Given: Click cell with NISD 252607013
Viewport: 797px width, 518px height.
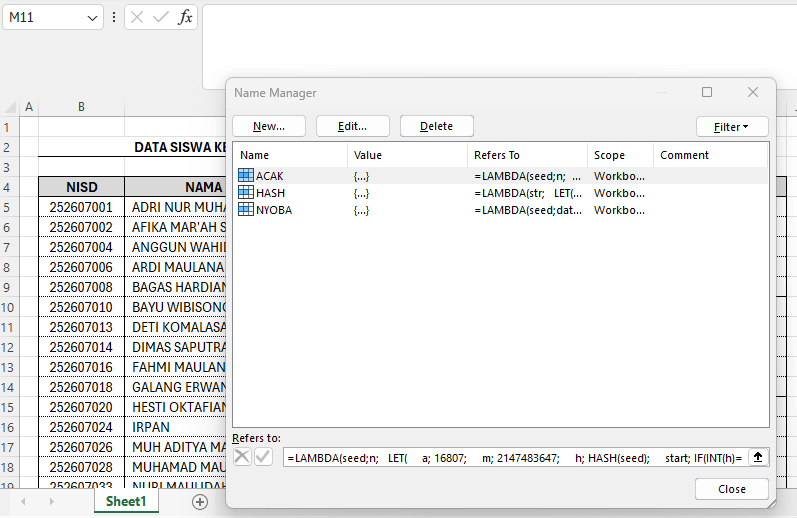Looking at the screenshot, I should 81,327.
